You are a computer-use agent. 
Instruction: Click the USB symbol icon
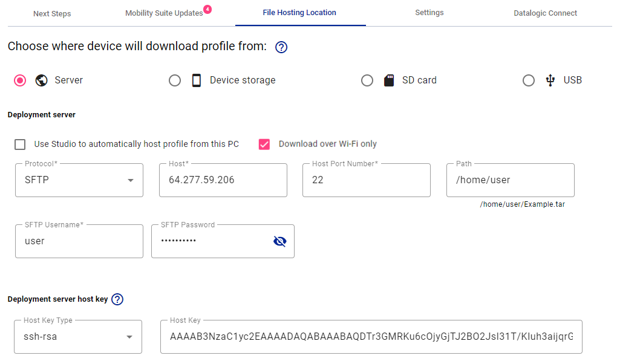pos(550,80)
